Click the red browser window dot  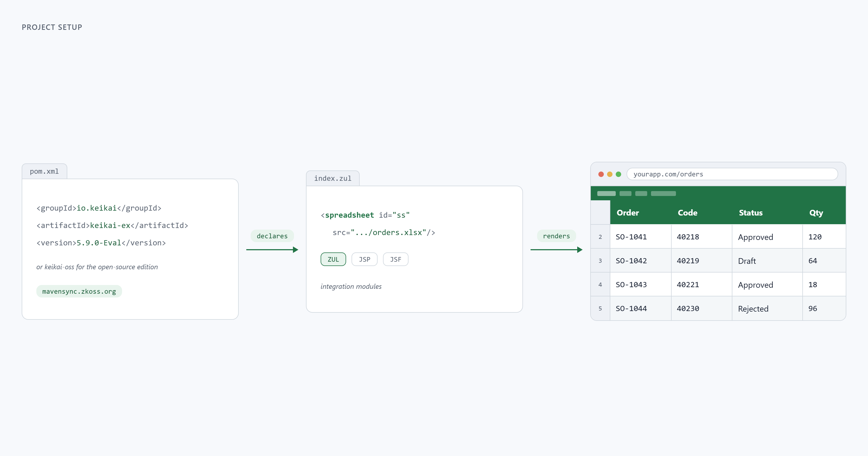[601, 174]
